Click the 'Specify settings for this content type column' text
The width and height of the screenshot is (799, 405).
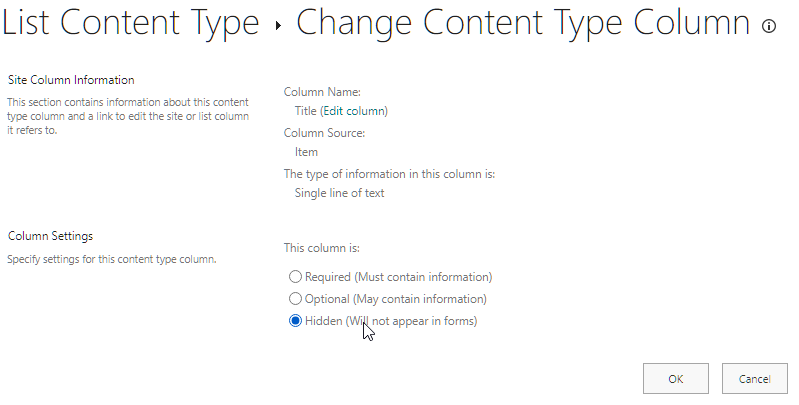point(112,259)
